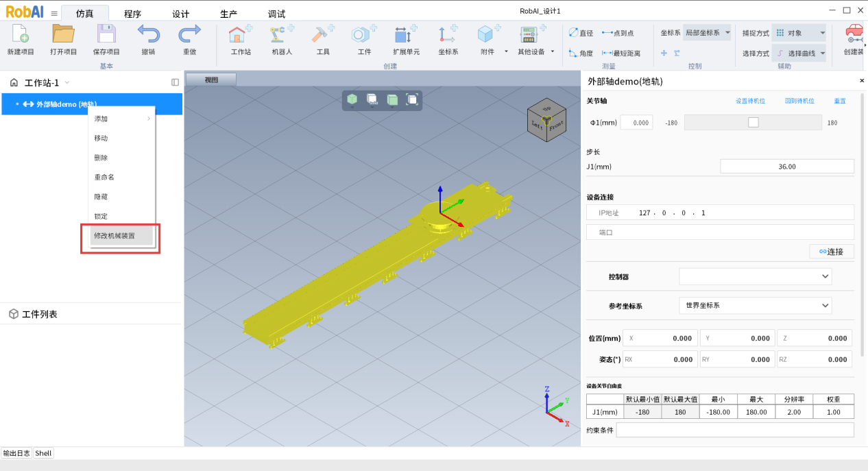Switch to the 程序 tab

(133, 14)
